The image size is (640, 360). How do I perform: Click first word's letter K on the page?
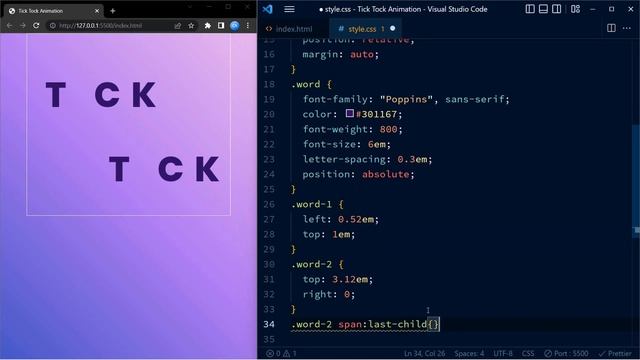(144, 95)
